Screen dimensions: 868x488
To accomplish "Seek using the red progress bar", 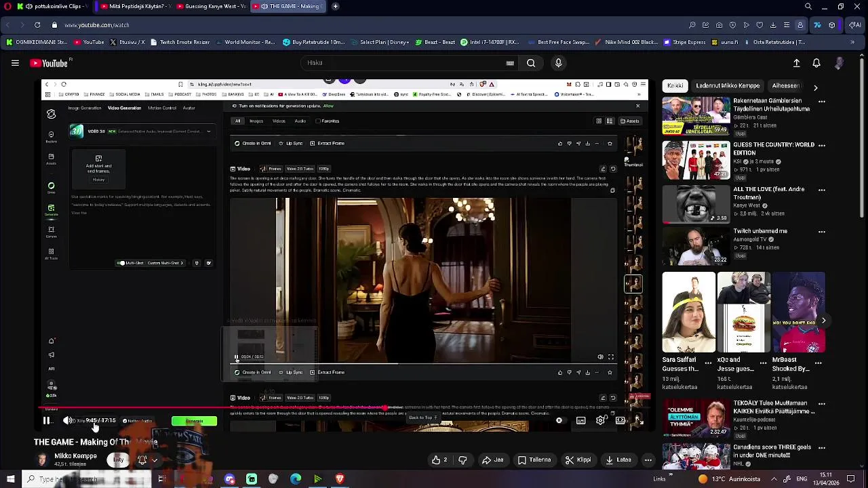I will click(343, 408).
